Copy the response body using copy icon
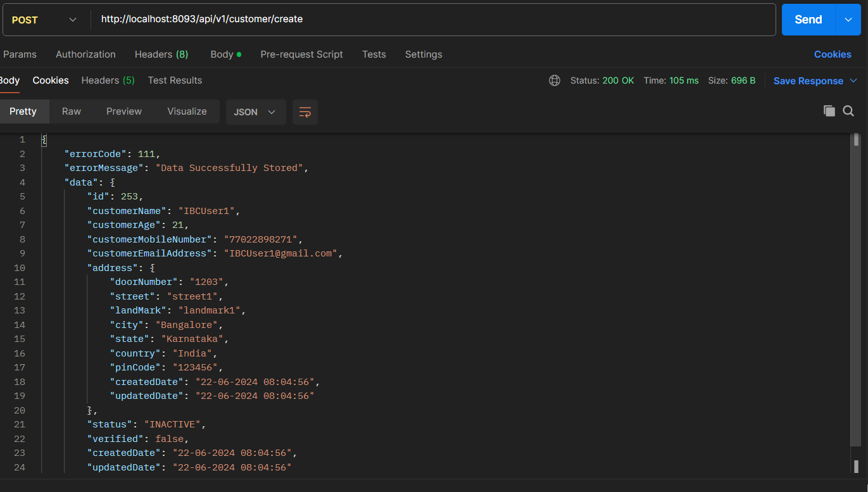Screen dimensions: 868x492 click(x=829, y=111)
